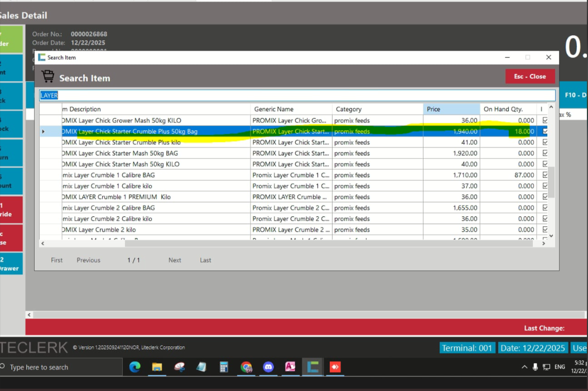The width and height of the screenshot is (588, 391).
Task: Toggle checkbox on Layer Crumble 1 Calibre BAG row
Action: (x=545, y=175)
